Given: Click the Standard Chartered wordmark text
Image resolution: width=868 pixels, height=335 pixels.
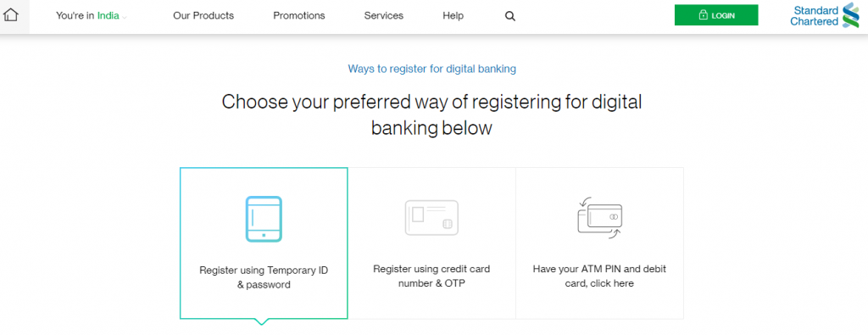Looking at the screenshot, I should pos(815,16).
